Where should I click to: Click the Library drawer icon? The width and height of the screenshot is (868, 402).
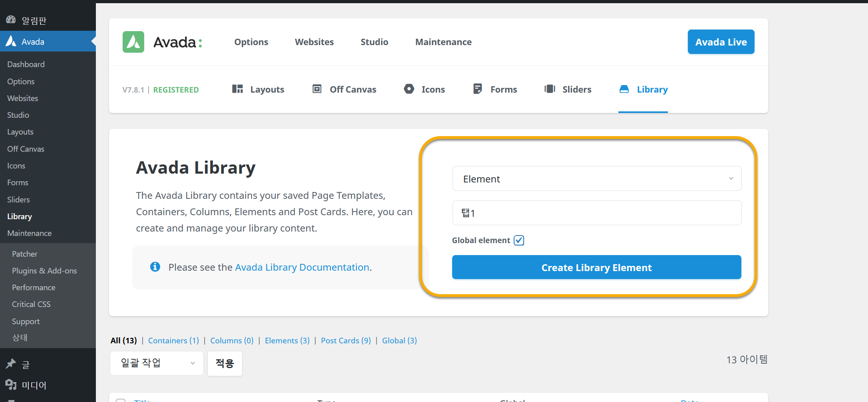pos(624,89)
